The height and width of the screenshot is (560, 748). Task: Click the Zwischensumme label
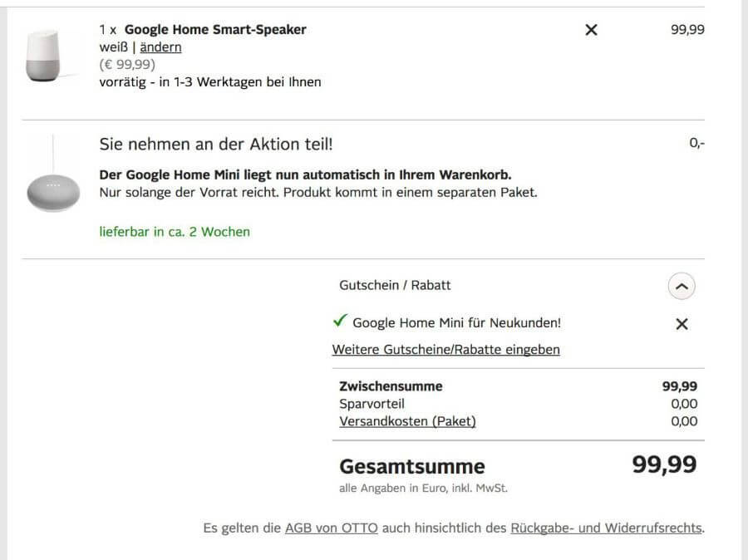point(391,386)
